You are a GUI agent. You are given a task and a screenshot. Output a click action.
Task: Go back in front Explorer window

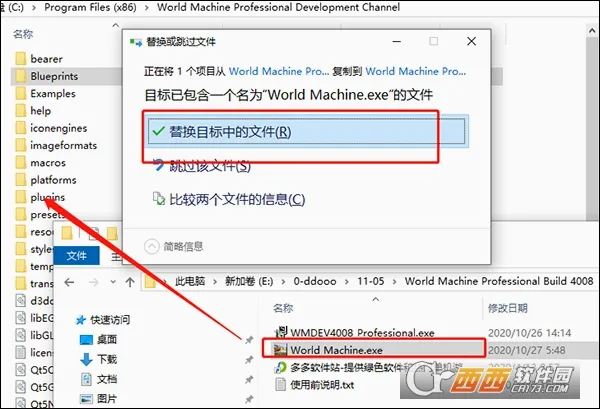69,282
